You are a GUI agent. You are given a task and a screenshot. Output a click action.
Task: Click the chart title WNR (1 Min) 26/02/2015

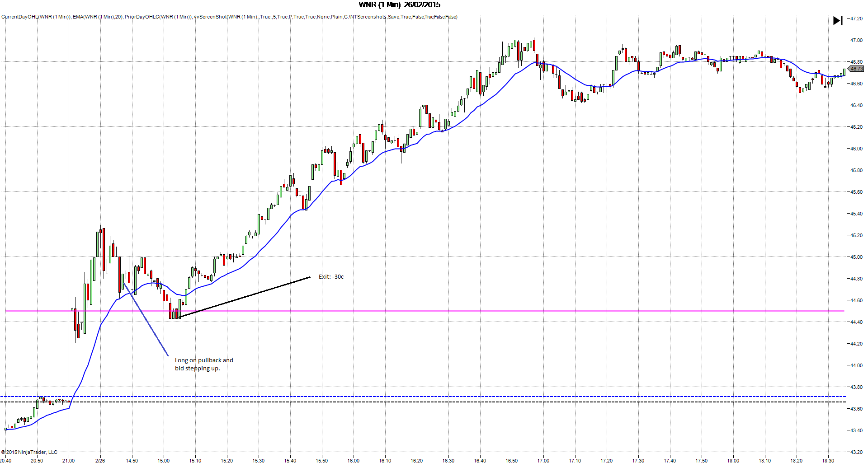[x=399, y=5]
